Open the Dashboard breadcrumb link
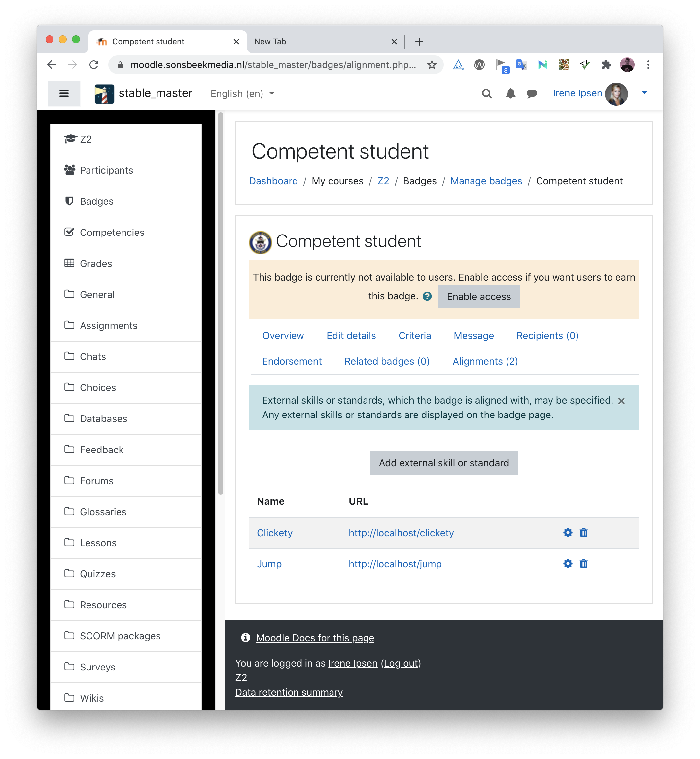The width and height of the screenshot is (700, 759). [273, 181]
